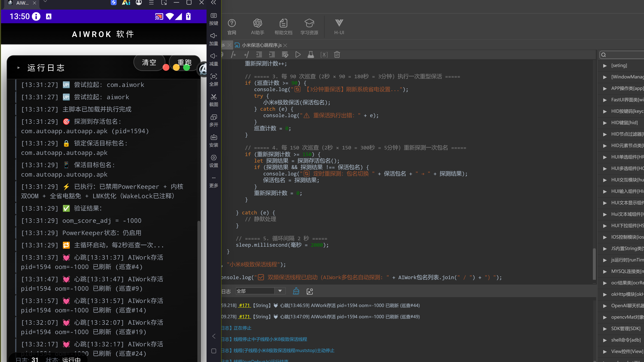Select the 小米保活心跳程序.js editor tab
The image size is (644, 362).
coord(262,45)
